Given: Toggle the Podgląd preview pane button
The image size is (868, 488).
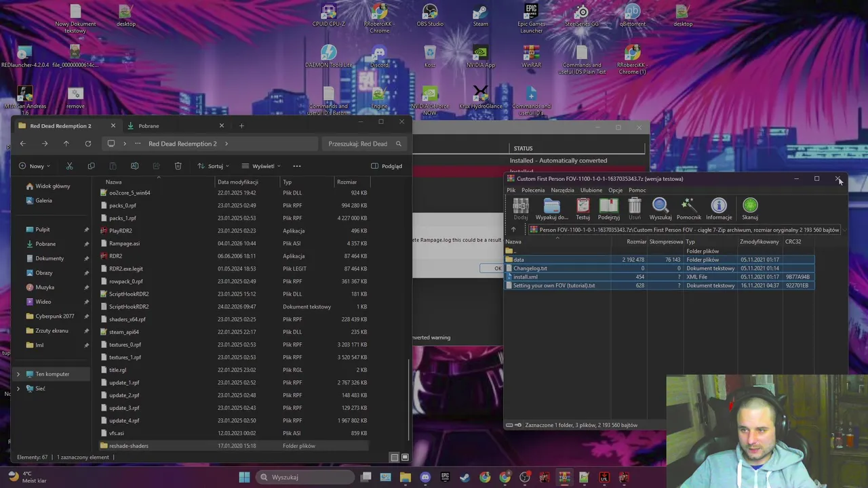Looking at the screenshot, I should (387, 166).
